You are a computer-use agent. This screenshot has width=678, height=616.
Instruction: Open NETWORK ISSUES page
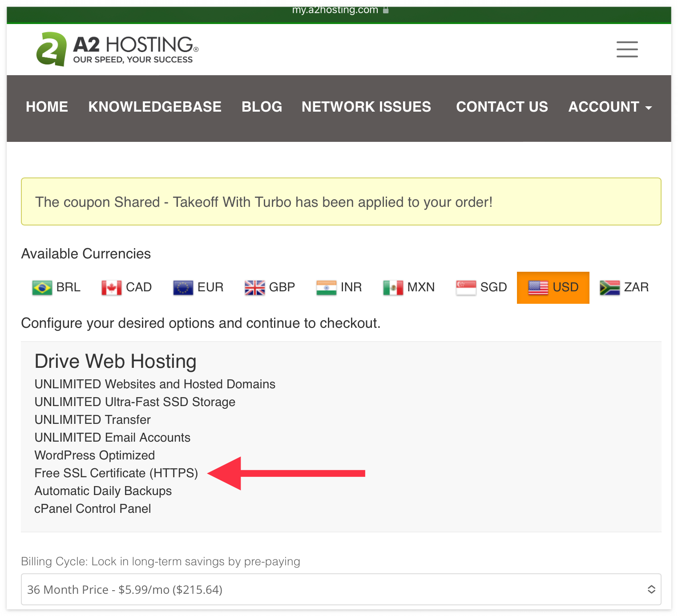(x=366, y=107)
